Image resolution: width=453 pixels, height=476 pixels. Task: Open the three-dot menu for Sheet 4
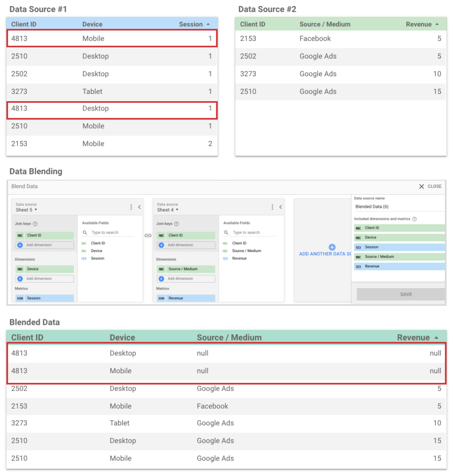(x=273, y=207)
